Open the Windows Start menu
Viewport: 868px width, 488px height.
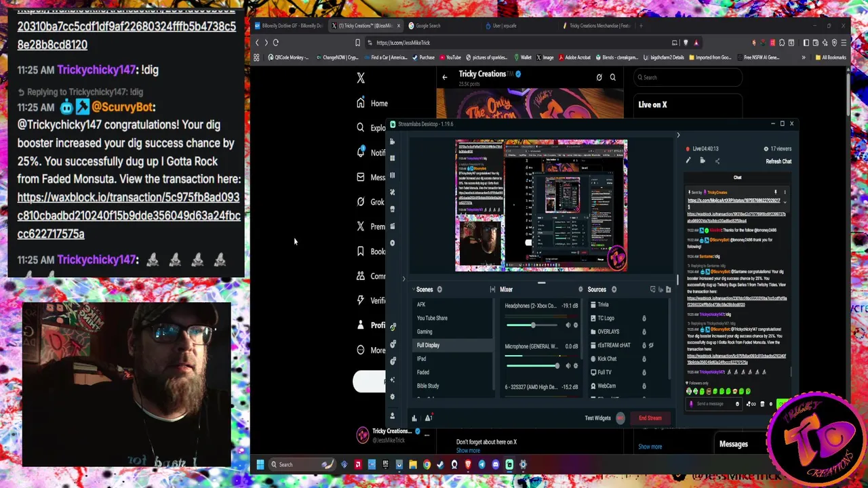point(260,464)
